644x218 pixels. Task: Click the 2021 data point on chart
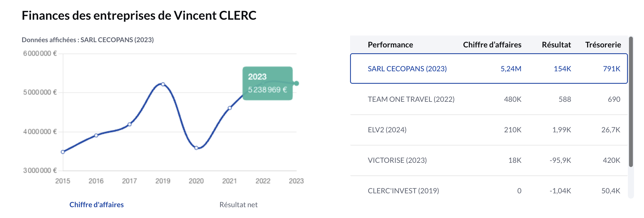coord(230,108)
